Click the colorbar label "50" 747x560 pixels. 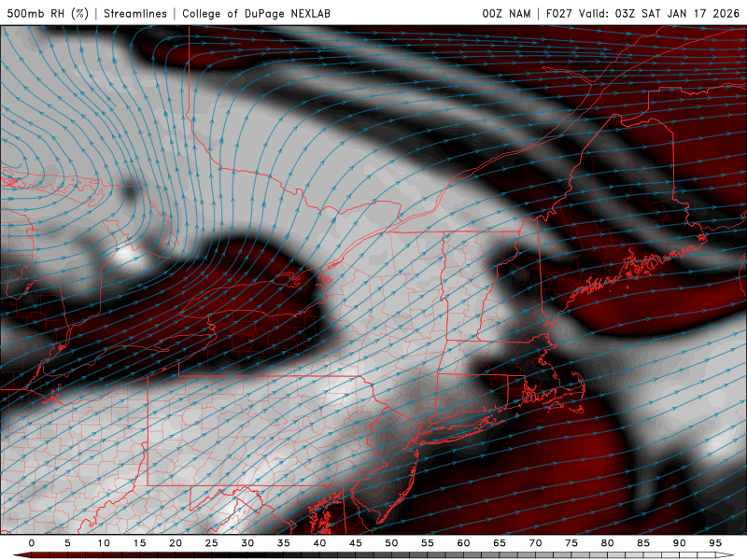(x=391, y=543)
